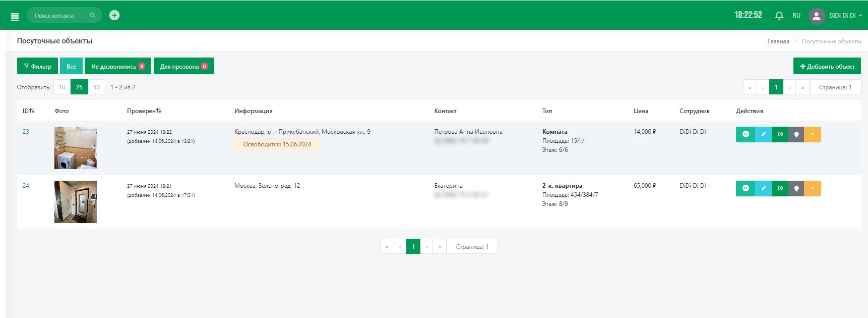Click the Краснодар Московская ул. address

pos(302,131)
